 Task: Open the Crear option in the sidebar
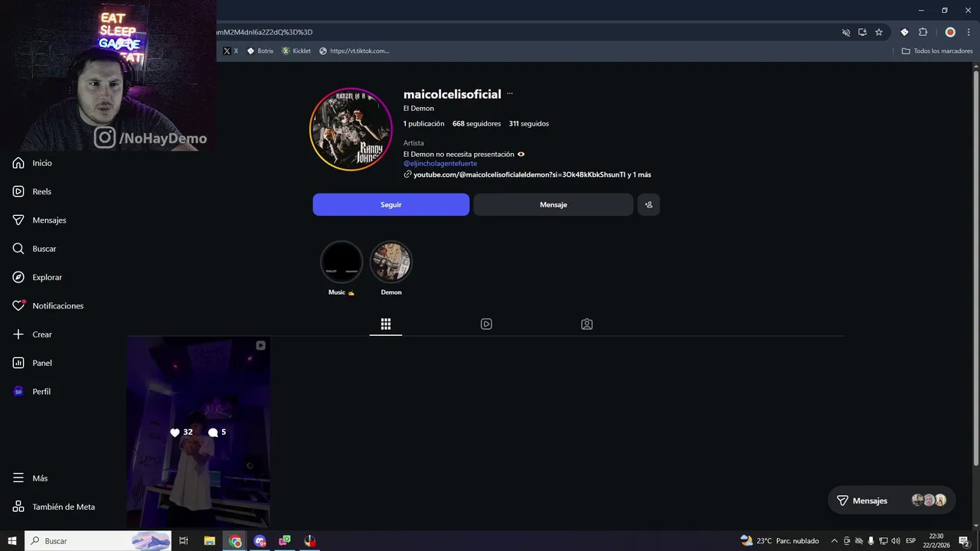[x=32, y=334]
